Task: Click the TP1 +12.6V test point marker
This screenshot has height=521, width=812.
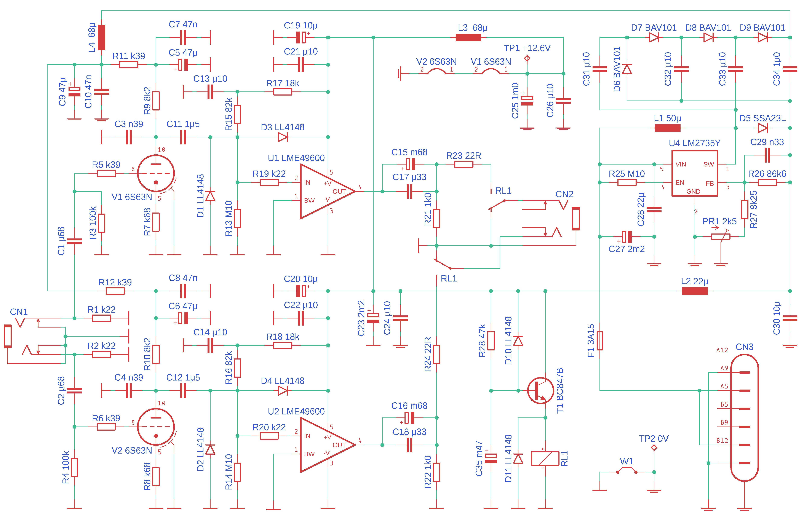Action: pos(527,58)
